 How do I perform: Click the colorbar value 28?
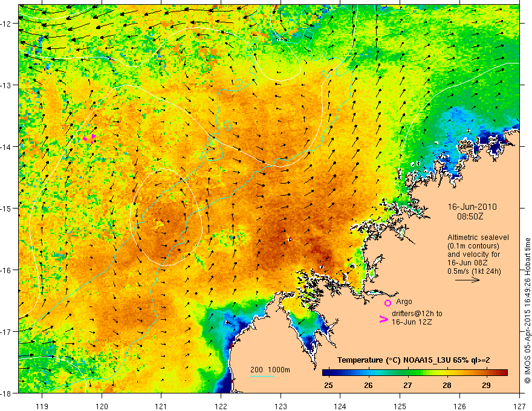pyautogui.click(x=447, y=385)
